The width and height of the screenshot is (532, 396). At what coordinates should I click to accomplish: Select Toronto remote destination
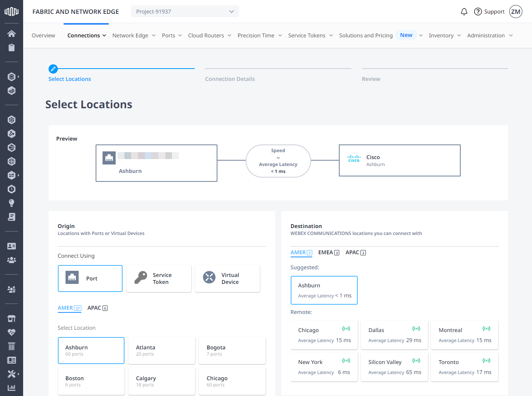[x=465, y=367]
